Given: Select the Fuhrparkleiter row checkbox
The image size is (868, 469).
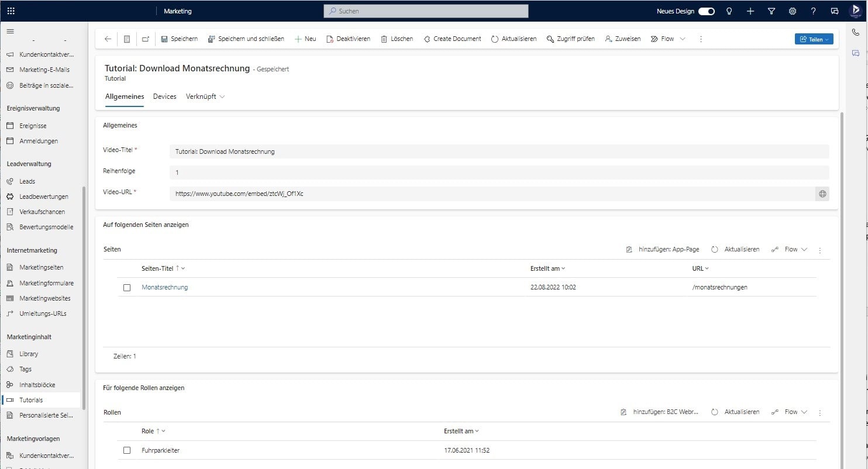Looking at the screenshot, I should 127,450.
